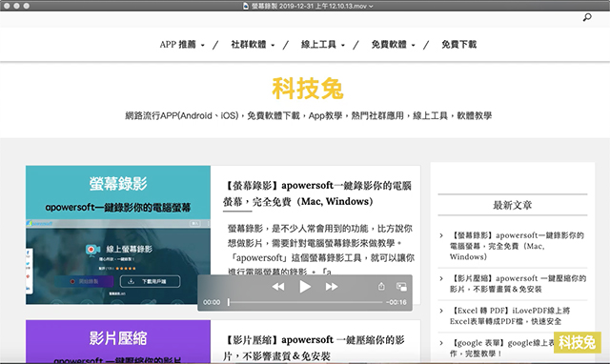Open the 【影片壓縮】apowersoft article headline
This screenshot has width=610, height=364.
pyautogui.click(x=314, y=348)
